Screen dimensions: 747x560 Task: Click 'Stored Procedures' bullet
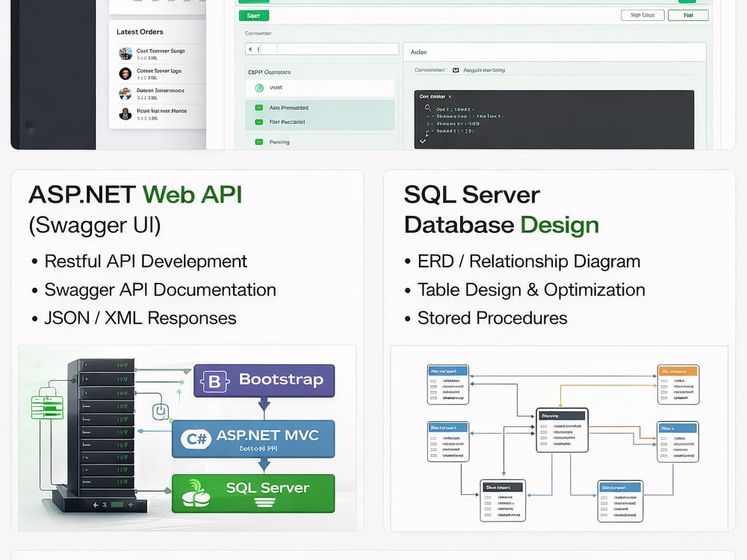tap(492, 318)
